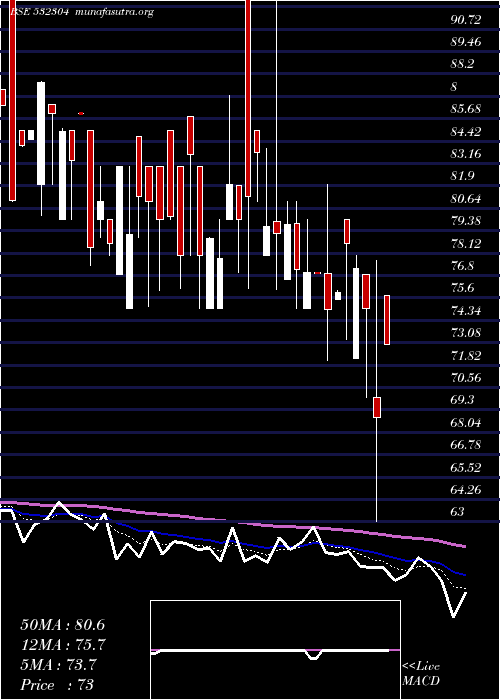
Task: Select the 85.68 price axis label
Action: [x=466, y=109]
